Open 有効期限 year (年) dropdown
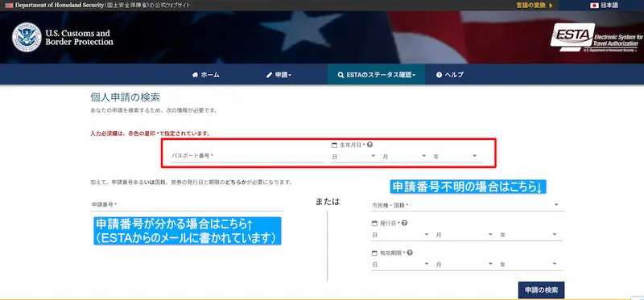 click(529, 265)
